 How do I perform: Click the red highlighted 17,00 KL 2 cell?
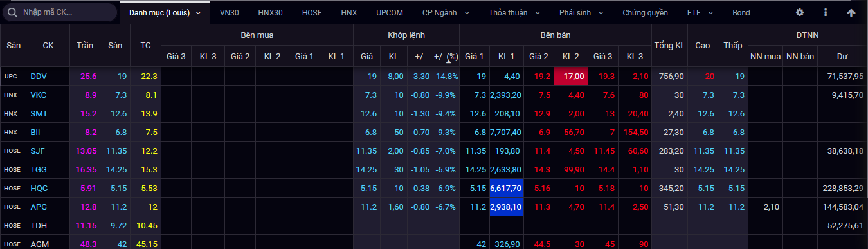571,76
